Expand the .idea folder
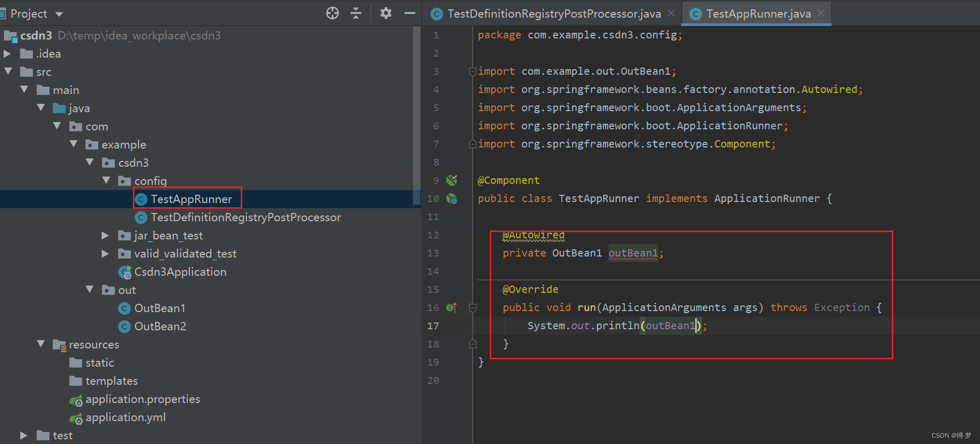 tap(7, 53)
